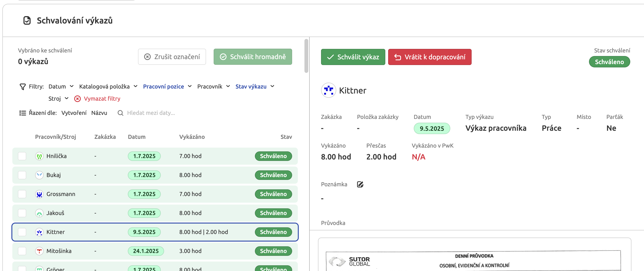Click the filter funnel icon next to Filtry
The image size is (644, 271).
tap(23, 87)
